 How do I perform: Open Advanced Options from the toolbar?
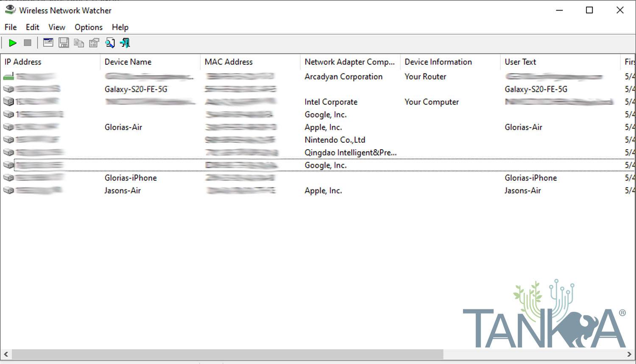pyautogui.click(x=48, y=43)
